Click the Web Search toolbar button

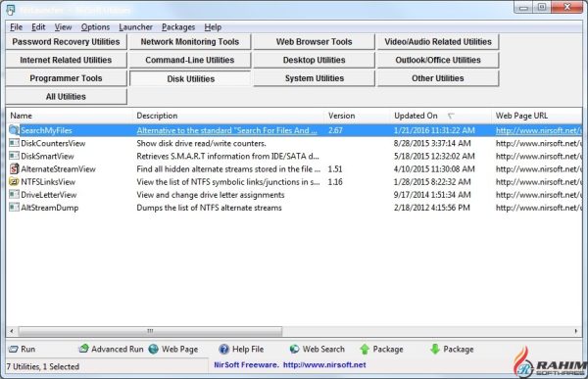click(x=317, y=349)
